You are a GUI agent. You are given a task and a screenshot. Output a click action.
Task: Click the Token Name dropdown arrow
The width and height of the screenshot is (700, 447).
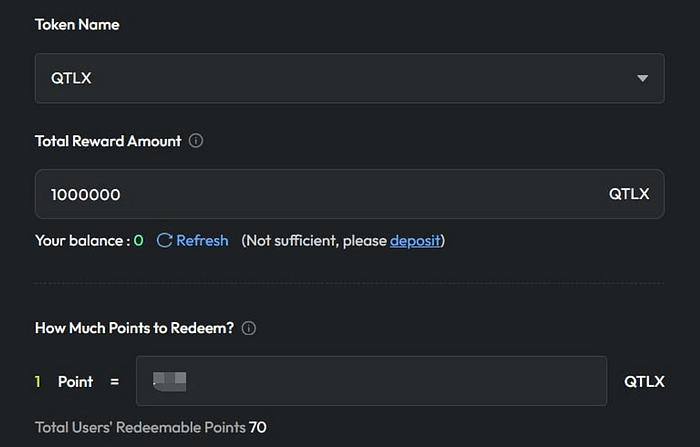click(x=643, y=78)
